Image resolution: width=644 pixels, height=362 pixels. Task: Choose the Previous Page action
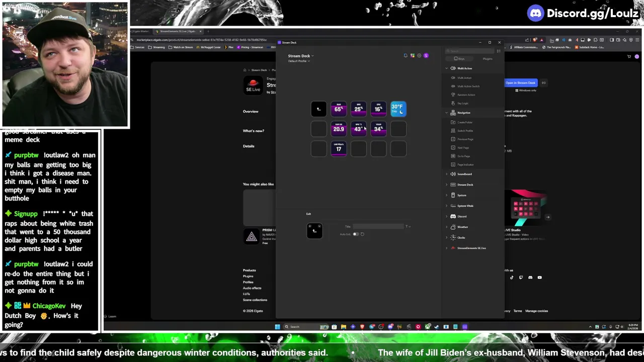click(x=462, y=139)
